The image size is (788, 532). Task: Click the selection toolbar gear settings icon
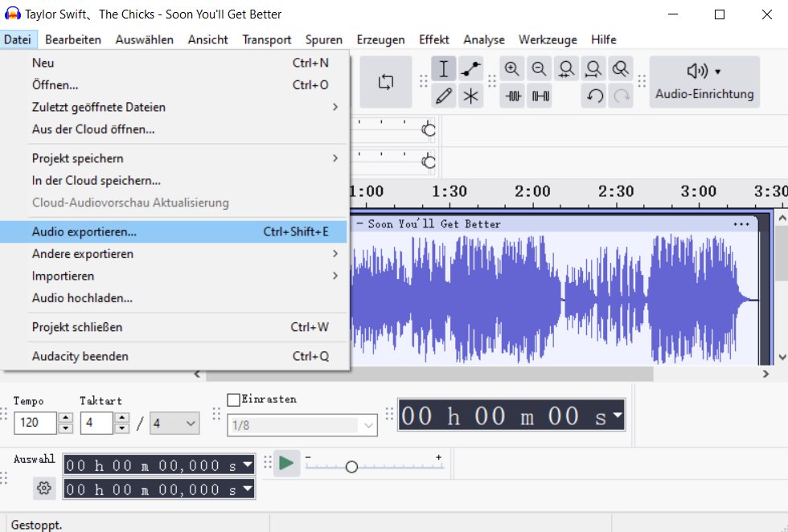[x=44, y=488]
